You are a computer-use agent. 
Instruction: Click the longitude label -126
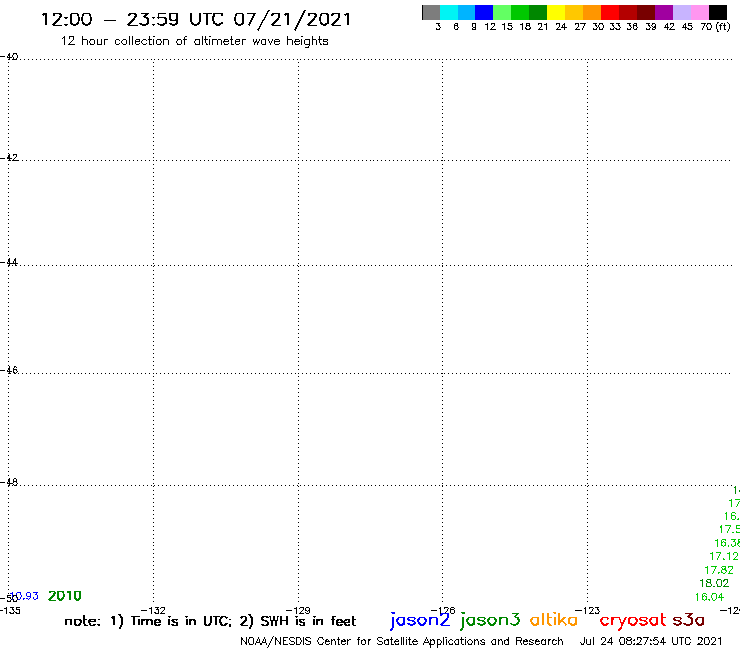(x=443, y=611)
